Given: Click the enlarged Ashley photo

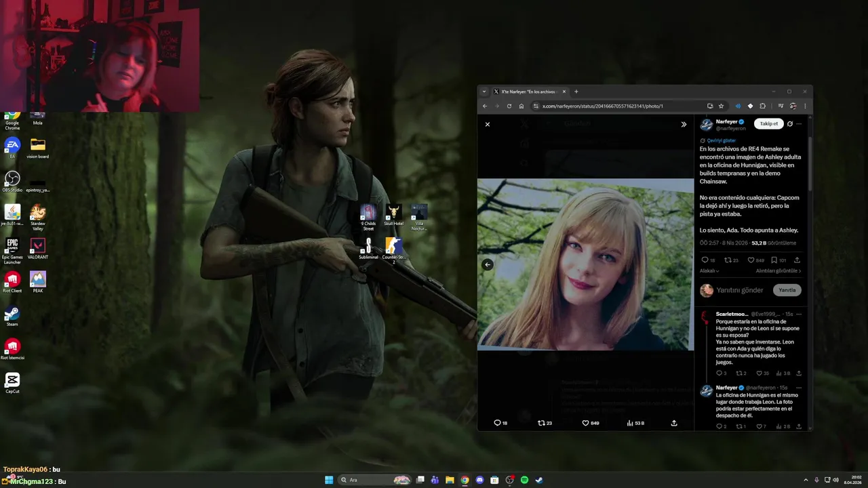Looking at the screenshot, I should point(585,264).
